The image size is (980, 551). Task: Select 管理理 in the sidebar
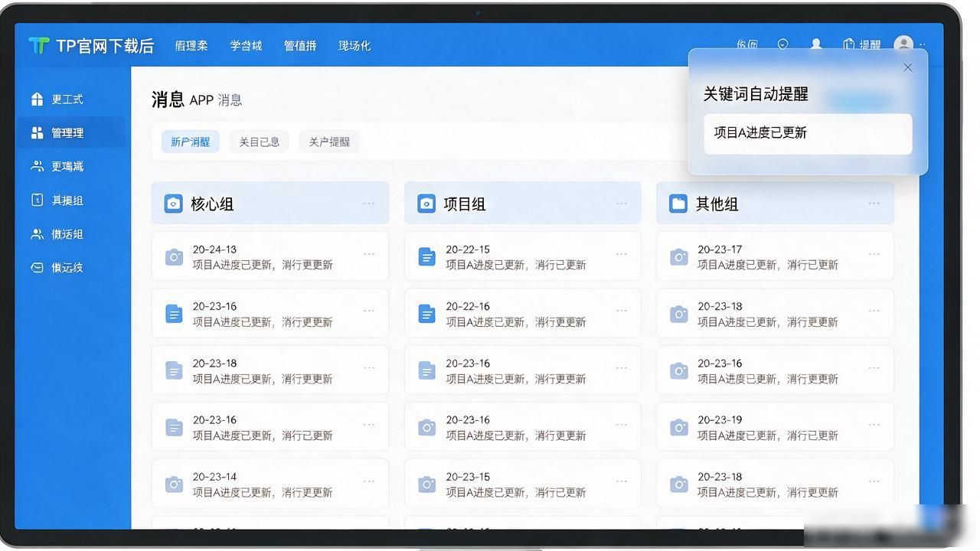[x=70, y=132]
